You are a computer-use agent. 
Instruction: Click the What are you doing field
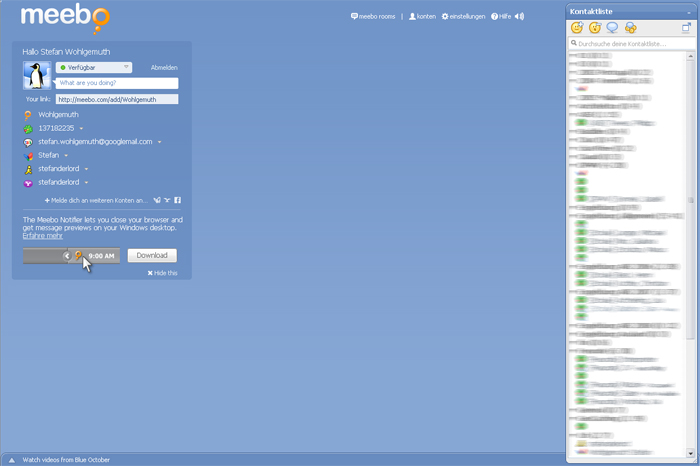(x=117, y=83)
